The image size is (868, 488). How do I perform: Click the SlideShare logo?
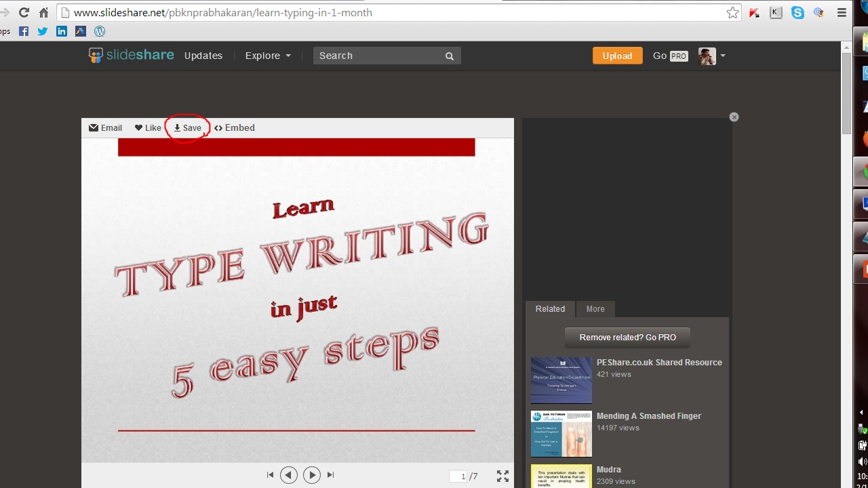[x=132, y=56]
